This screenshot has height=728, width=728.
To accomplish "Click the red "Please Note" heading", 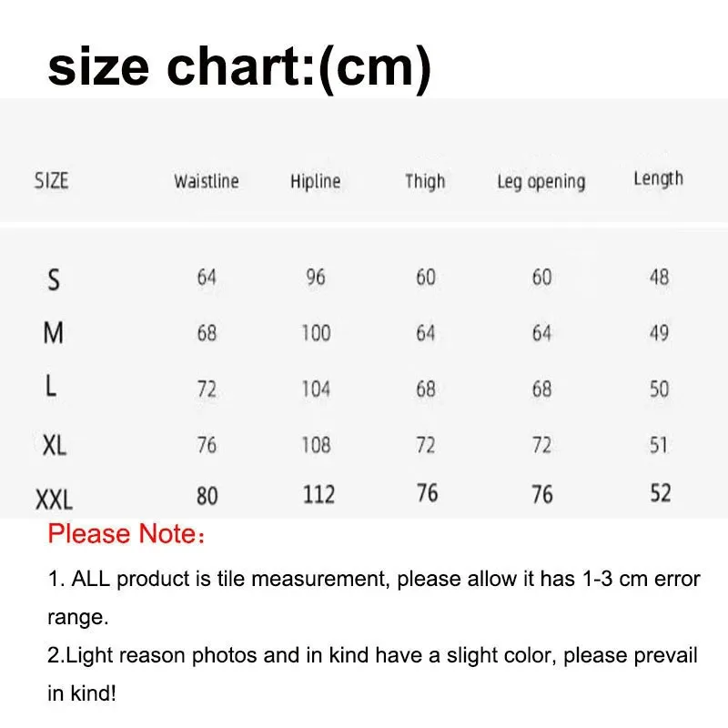I will point(126,533).
